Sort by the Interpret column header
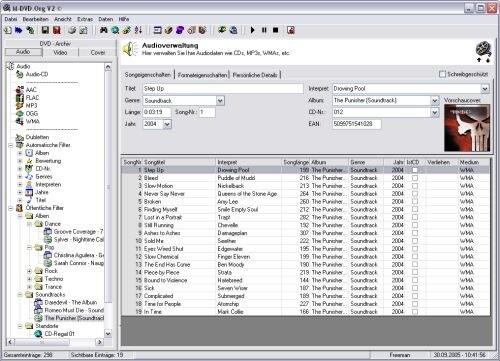 (249, 162)
